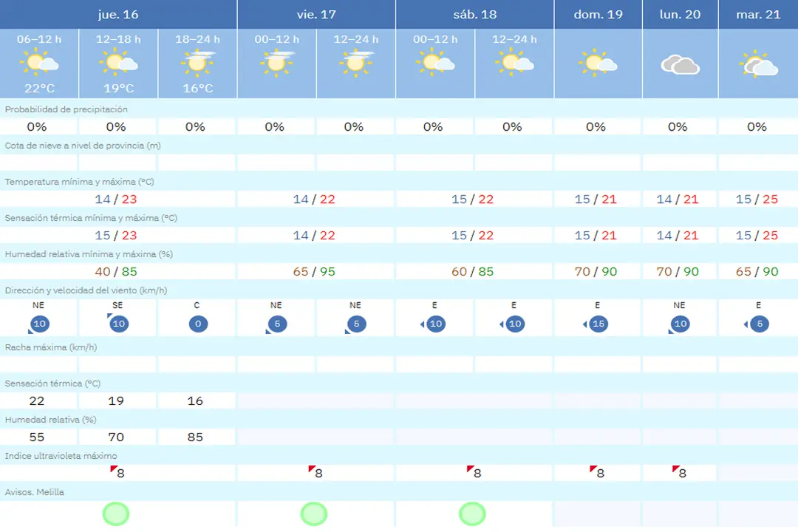Click the NE wind icon for lun. 20

click(x=680, y=324)
